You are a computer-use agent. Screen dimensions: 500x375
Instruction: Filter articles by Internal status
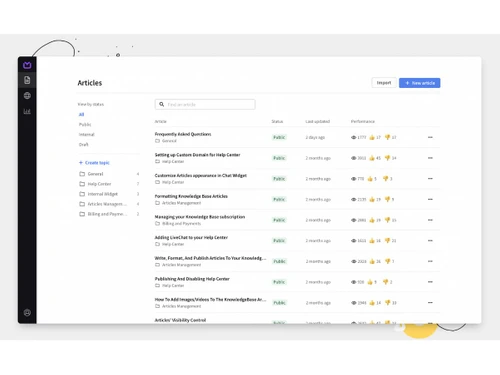click(87, 134)
